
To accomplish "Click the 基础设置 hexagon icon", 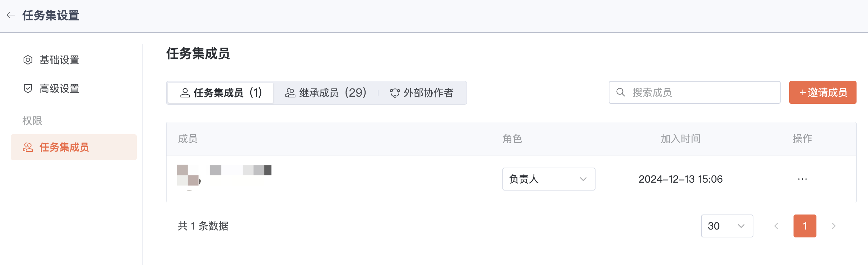I will (x=28, y=60).
